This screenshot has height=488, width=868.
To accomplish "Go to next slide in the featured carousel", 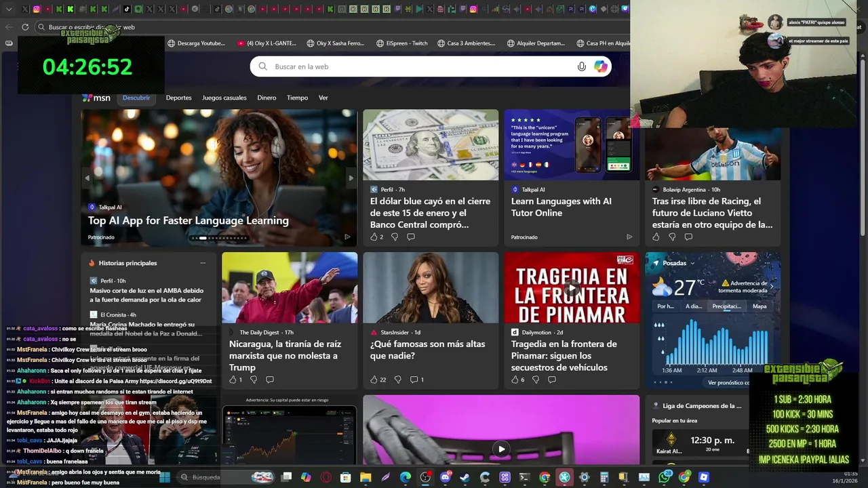I will 351,178.
